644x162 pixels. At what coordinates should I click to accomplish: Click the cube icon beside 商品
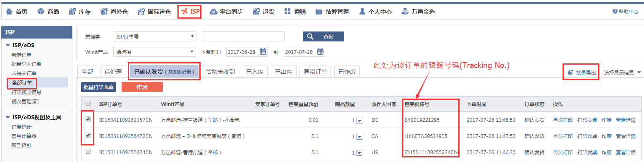click(41, 12)
